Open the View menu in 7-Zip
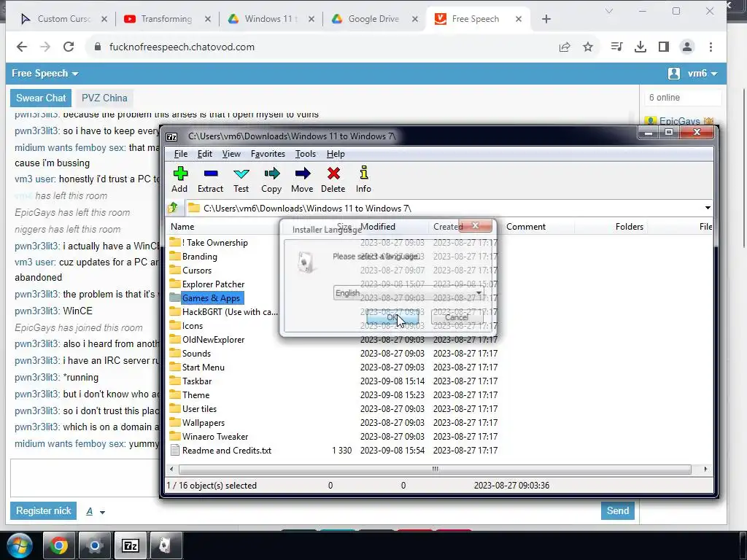This screenshot has width=747, height=560. [x=231, y=154]
